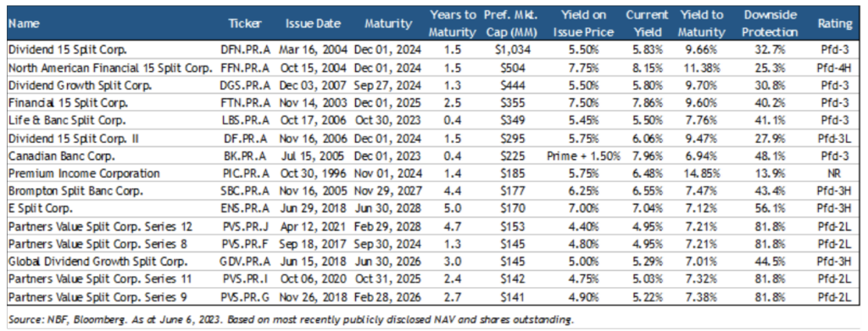Click the Premium Income Corporation NR rating

point(835,173)
